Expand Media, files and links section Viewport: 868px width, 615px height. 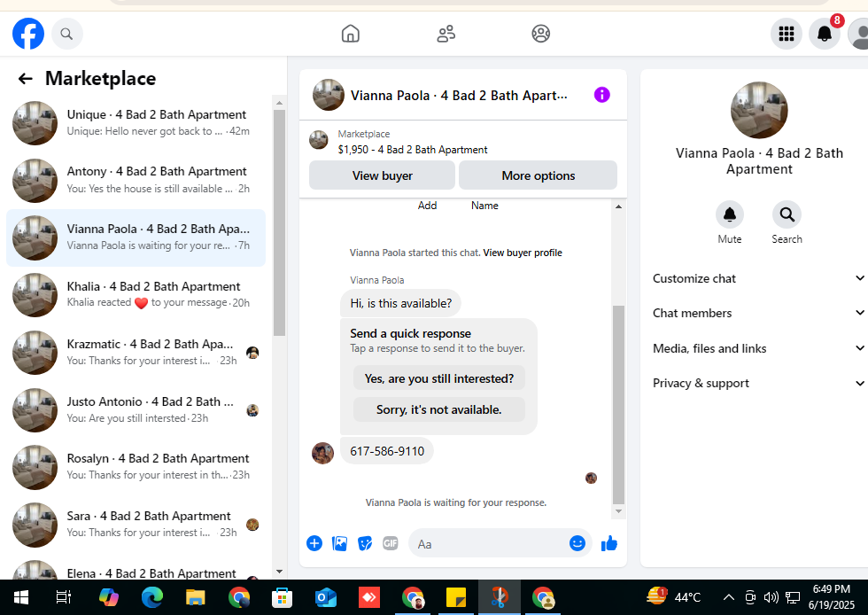(x=758, y=348)
